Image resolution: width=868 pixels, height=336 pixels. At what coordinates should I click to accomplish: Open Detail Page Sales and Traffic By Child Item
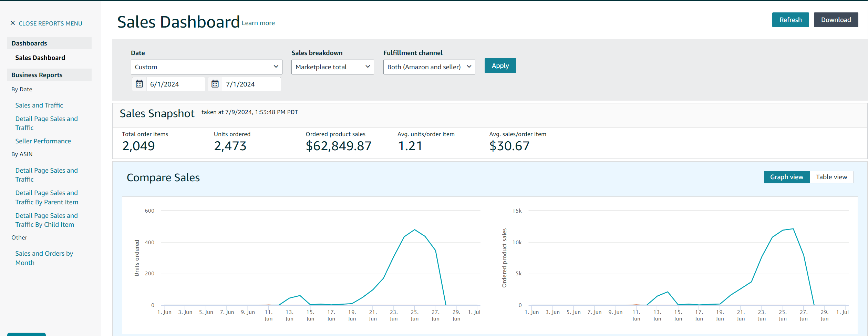coord(46,220)
